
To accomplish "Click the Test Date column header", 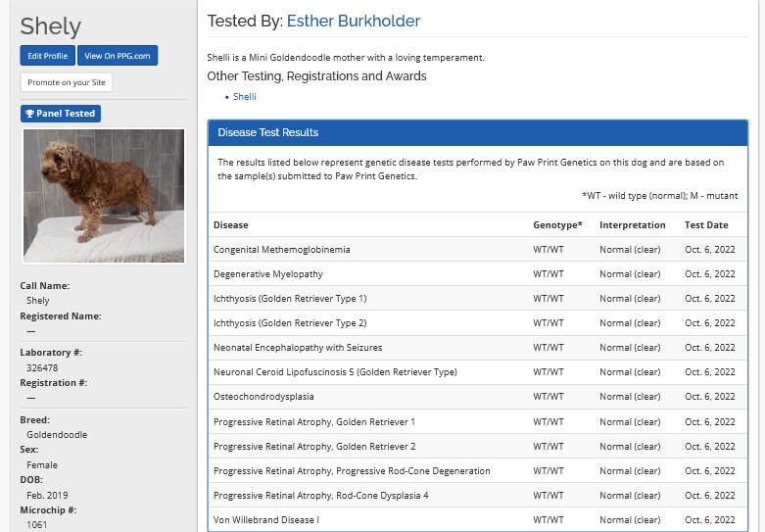I will click(706, 225).
